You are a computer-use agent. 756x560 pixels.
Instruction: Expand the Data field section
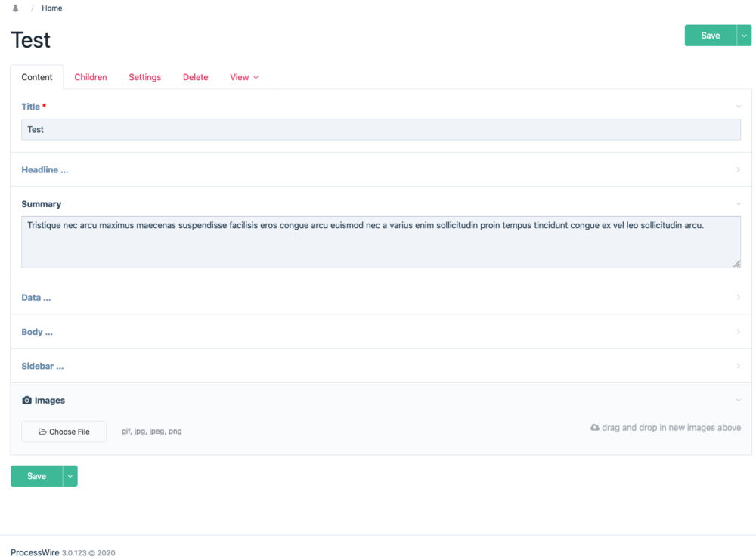click(36, 298)
